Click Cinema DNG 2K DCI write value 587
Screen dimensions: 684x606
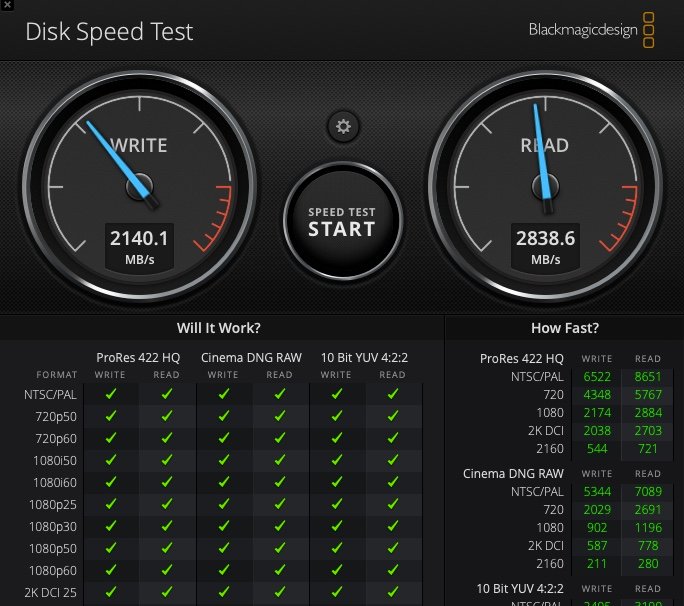pyautogui.click(x=597, y=546)
